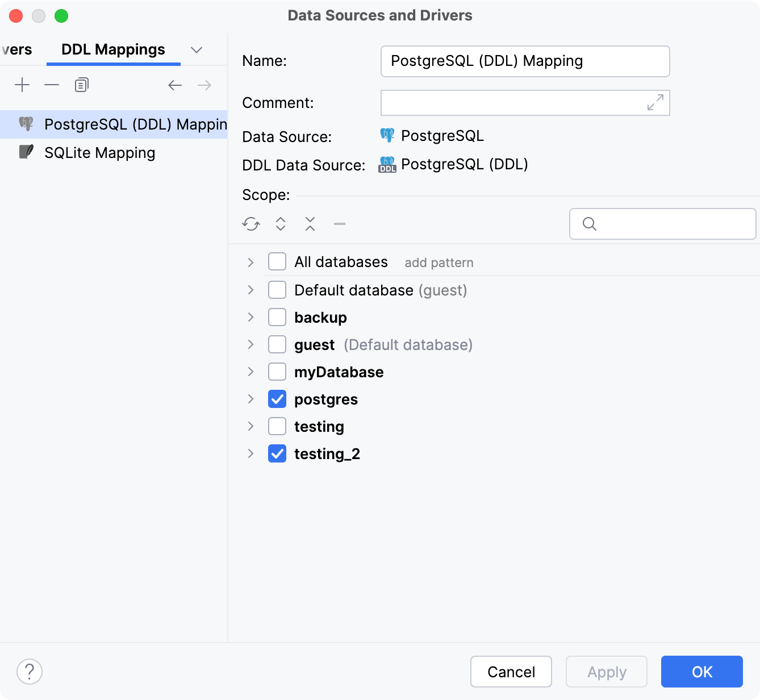The image size is (760, 700).
Task: Expand the All databases node
Action: (250, 262)
